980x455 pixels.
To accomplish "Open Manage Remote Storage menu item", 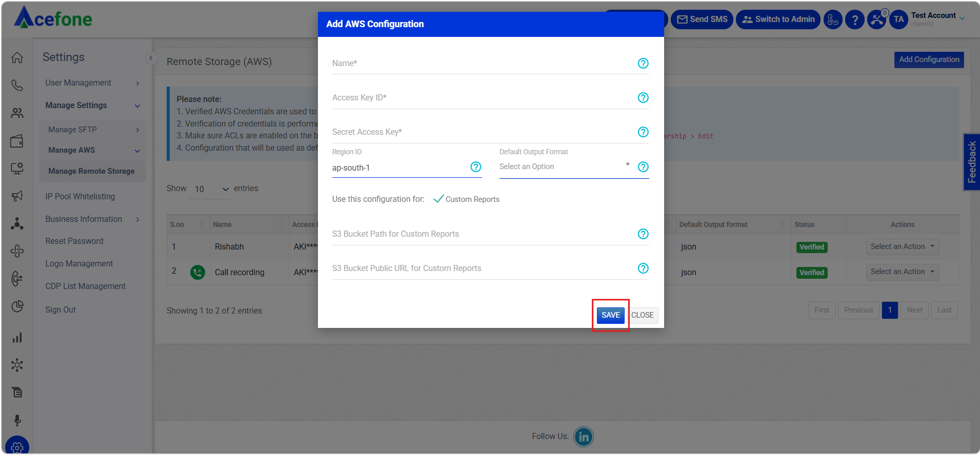I will coord(92,171).
